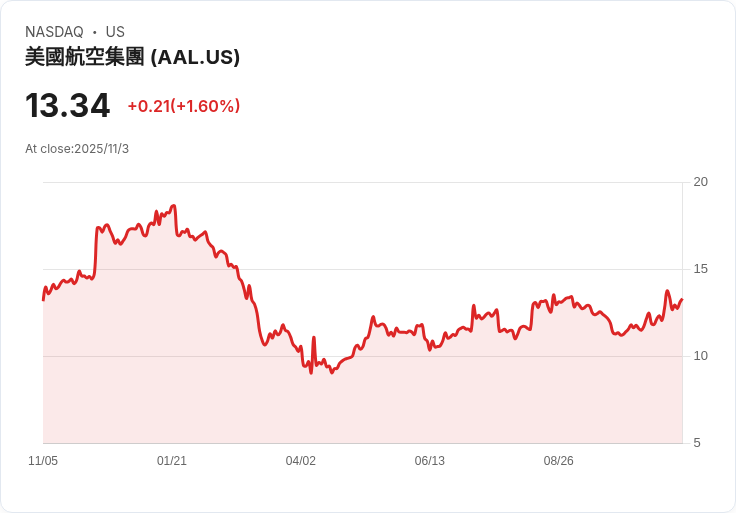Click the +0.21(+1.60%) price change
This screenshot has width=736, height=513.
pos(183,106)
